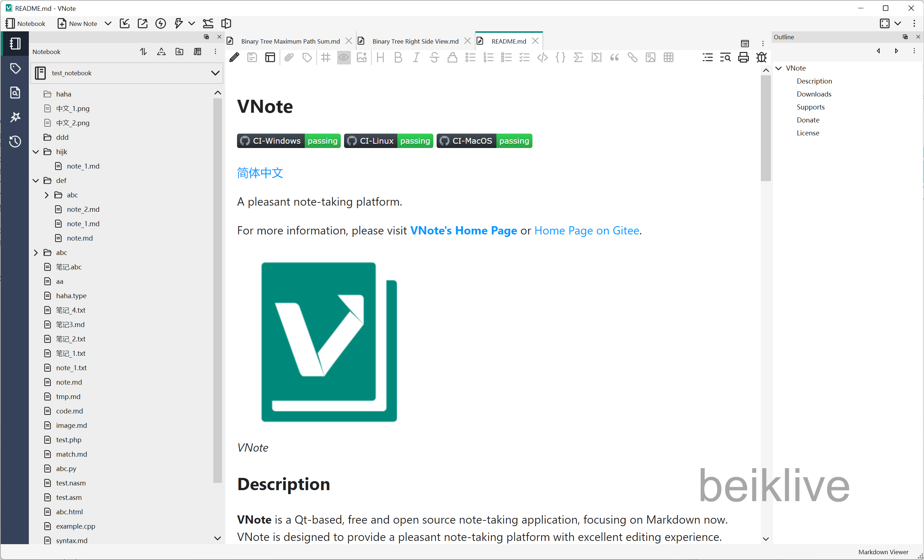Open Home Page on Gitee link

586,230
